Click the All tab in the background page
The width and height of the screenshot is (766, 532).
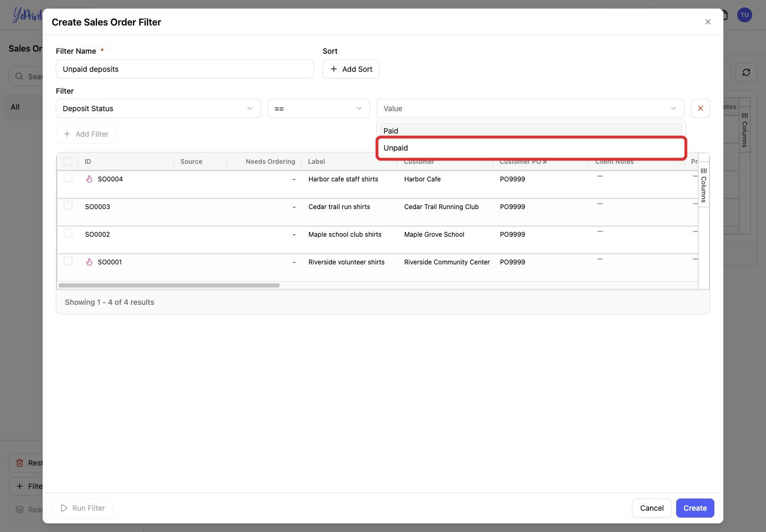click(15, 107)
